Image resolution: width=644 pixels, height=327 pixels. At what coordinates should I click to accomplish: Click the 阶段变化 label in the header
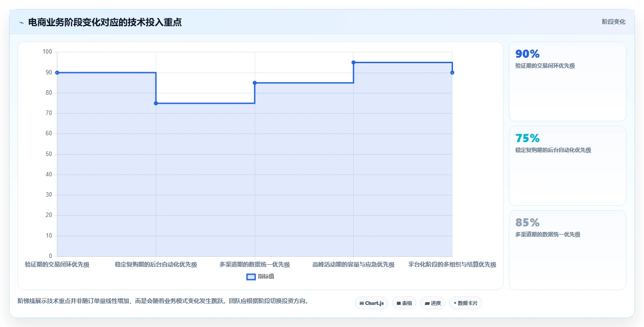point(614,22)
